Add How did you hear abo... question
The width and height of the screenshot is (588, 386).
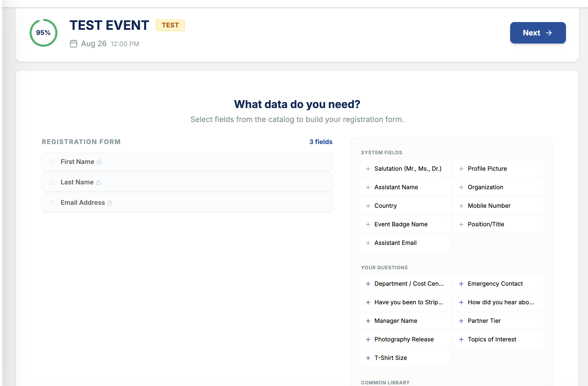[x=498, y=302]
